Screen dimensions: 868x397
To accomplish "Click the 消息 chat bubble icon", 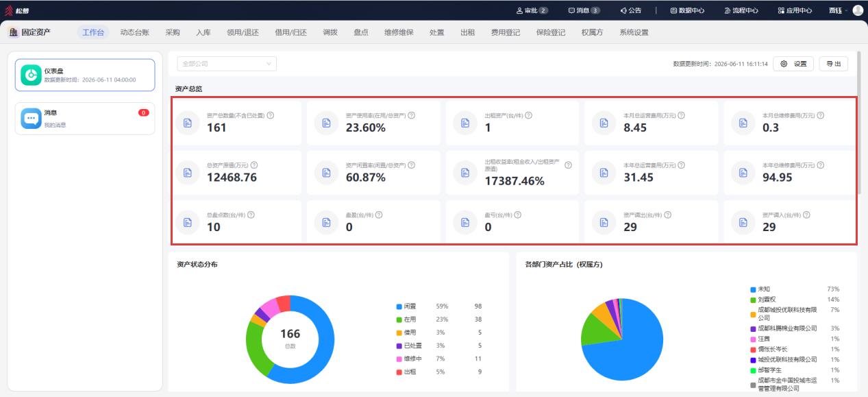I will pos(31,118).
